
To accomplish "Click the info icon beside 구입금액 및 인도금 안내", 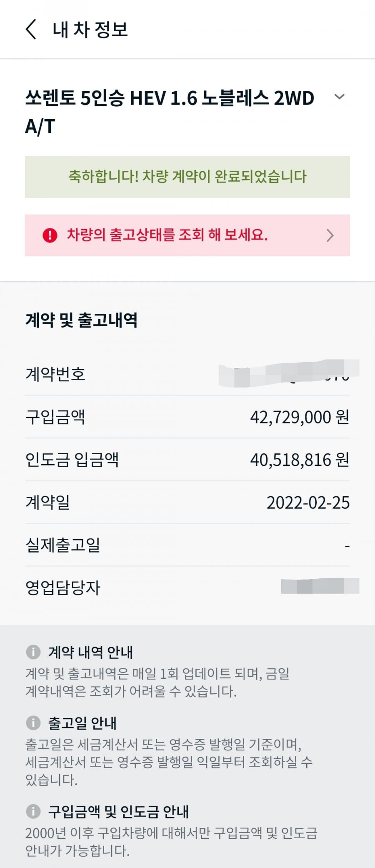I will (33, 811).
